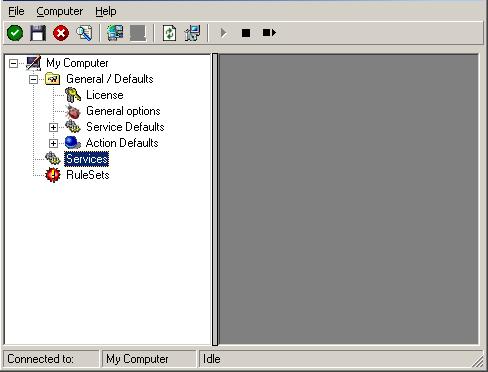Click the connect to computer toolbar icon

115,33
